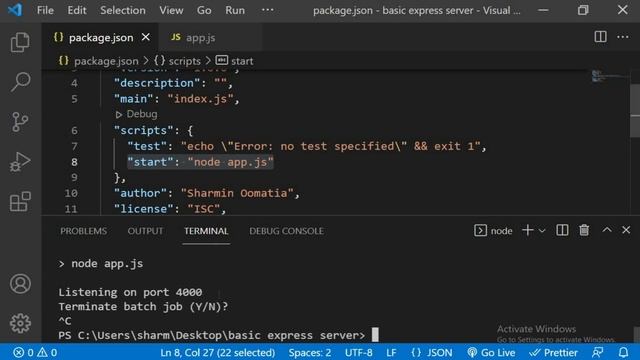The image size is (640, 360).
Task: Change end of line sequence LF
Action: (x=391, y=352)
